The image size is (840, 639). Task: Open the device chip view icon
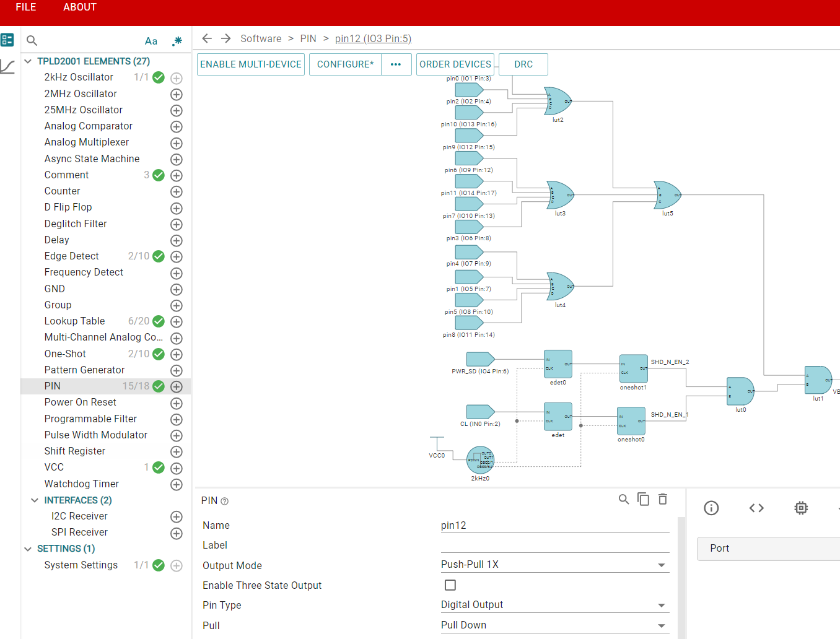[801, 508]
